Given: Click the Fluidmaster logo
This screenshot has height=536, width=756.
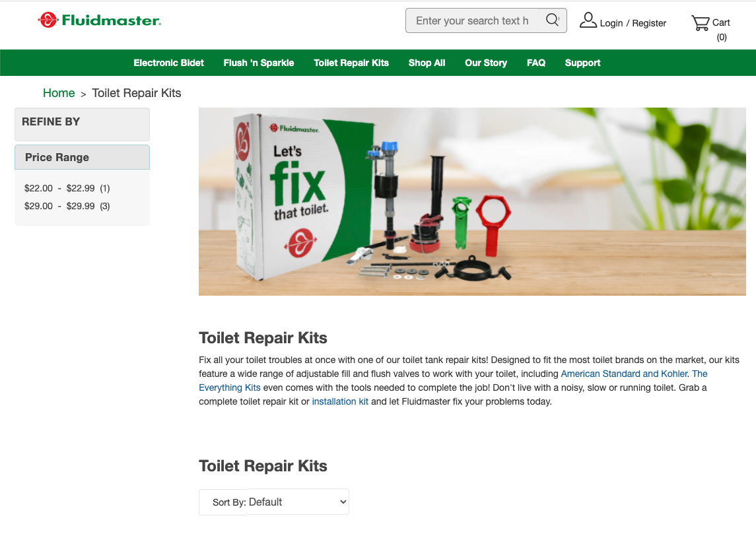Looking at the screenshot, I should pos(99,20).
